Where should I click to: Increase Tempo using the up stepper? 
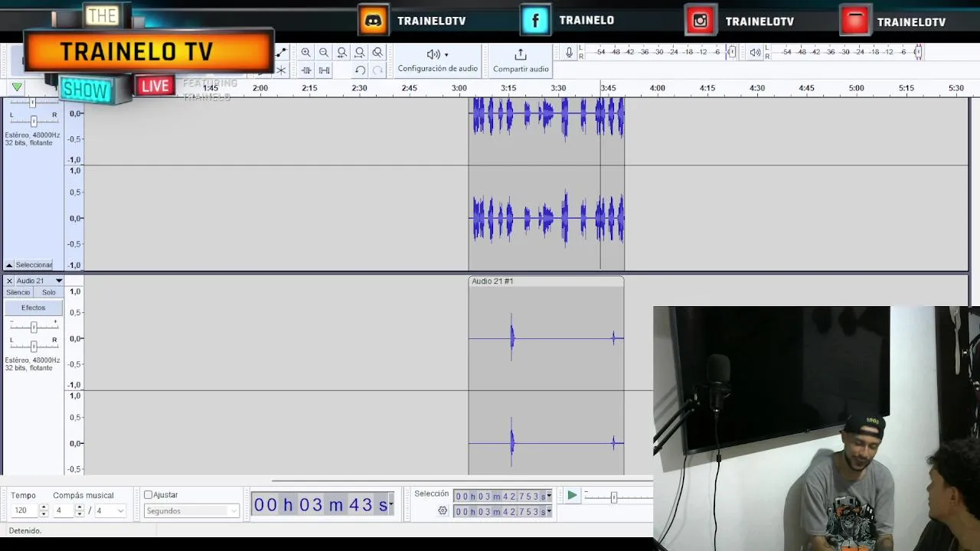[44, 507]
